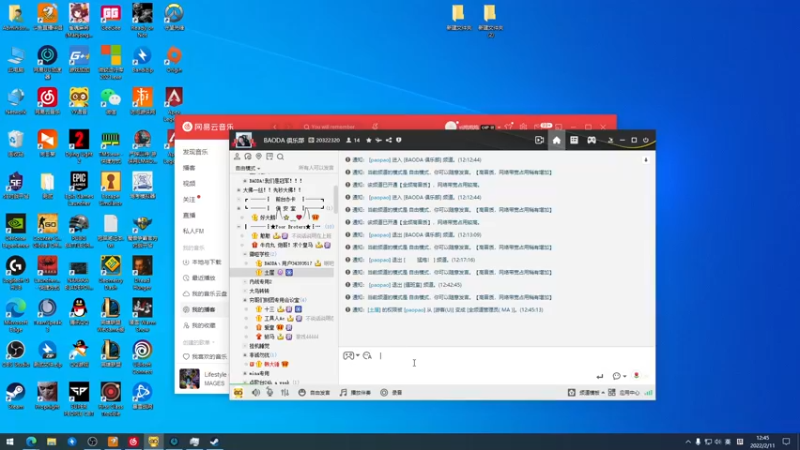Select user 工具人Ac in channel list
This screenshot has width=800, height=450.
click(x=274, y=318)
